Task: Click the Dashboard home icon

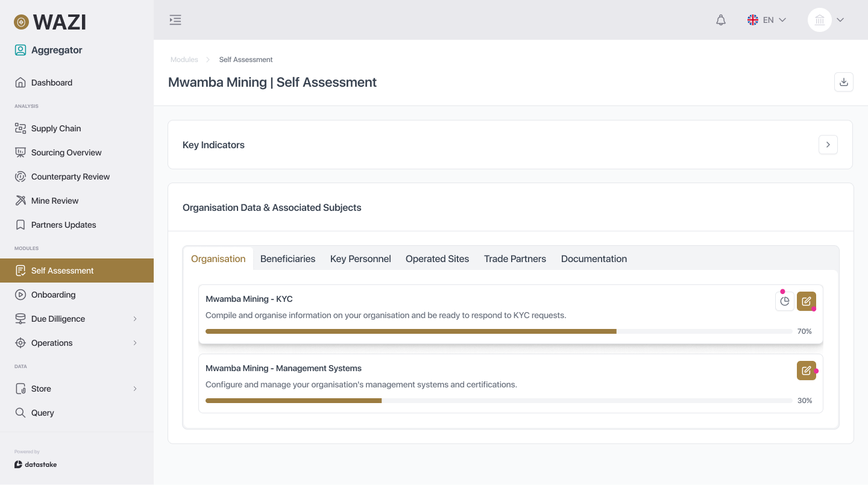Action: [x=20, y=83]
